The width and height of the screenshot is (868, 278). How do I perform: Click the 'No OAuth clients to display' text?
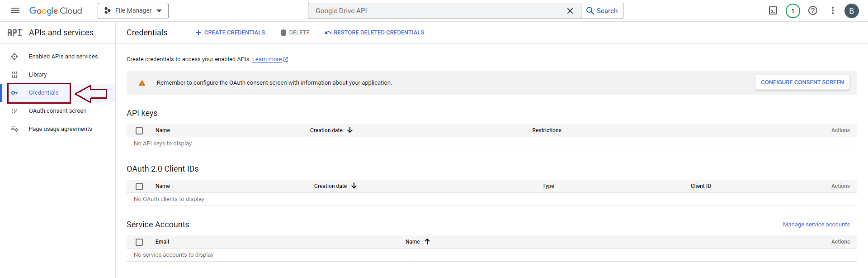point(169,199)
